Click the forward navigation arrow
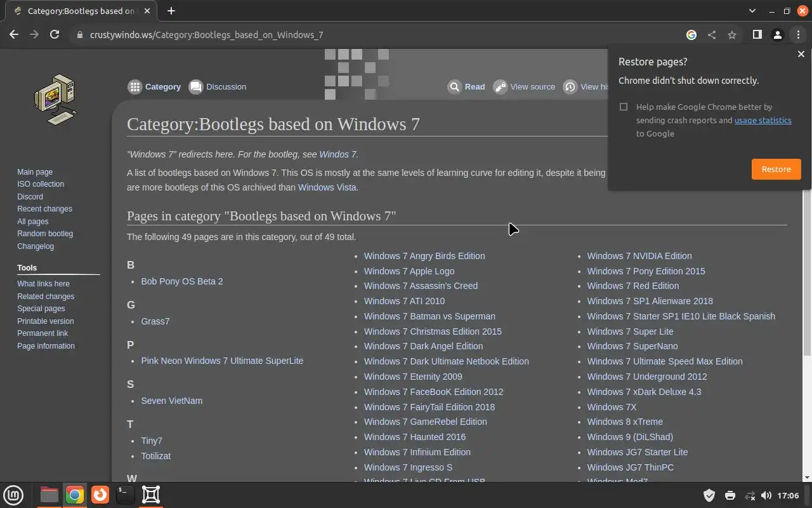Viewport: 812px width, 508px height. click(x=34, y=35)
